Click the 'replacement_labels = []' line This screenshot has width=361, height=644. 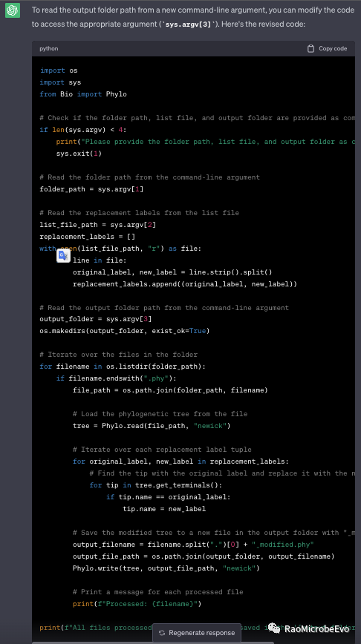87,237
